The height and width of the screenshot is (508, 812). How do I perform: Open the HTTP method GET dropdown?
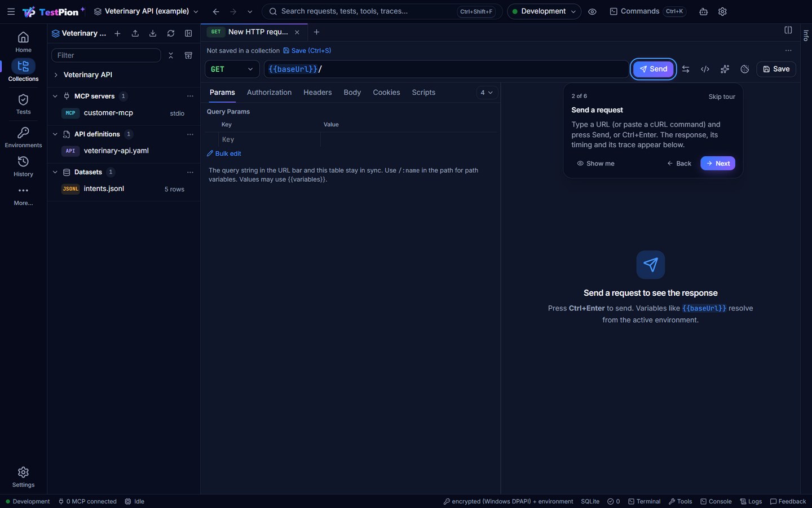(232, 69)
